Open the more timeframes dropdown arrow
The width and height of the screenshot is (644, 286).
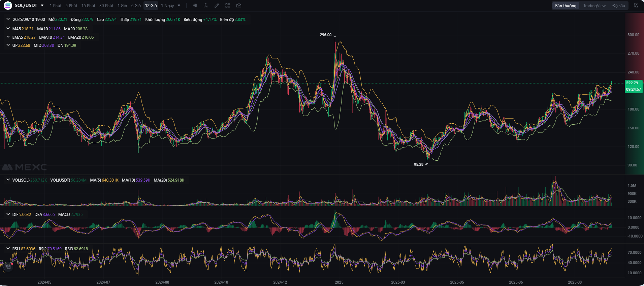tap(179, 5)
